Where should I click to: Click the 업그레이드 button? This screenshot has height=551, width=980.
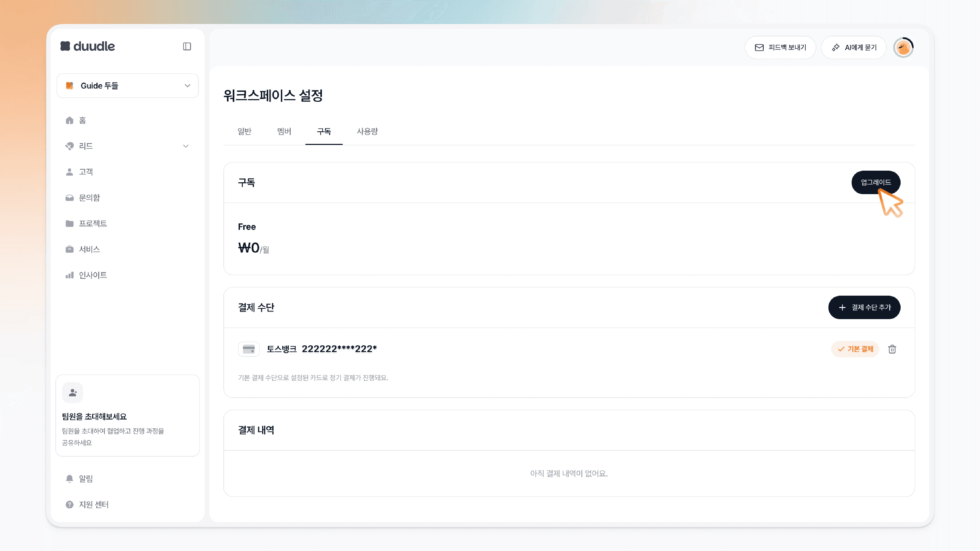pyautogui.click(x=876, y=183)
